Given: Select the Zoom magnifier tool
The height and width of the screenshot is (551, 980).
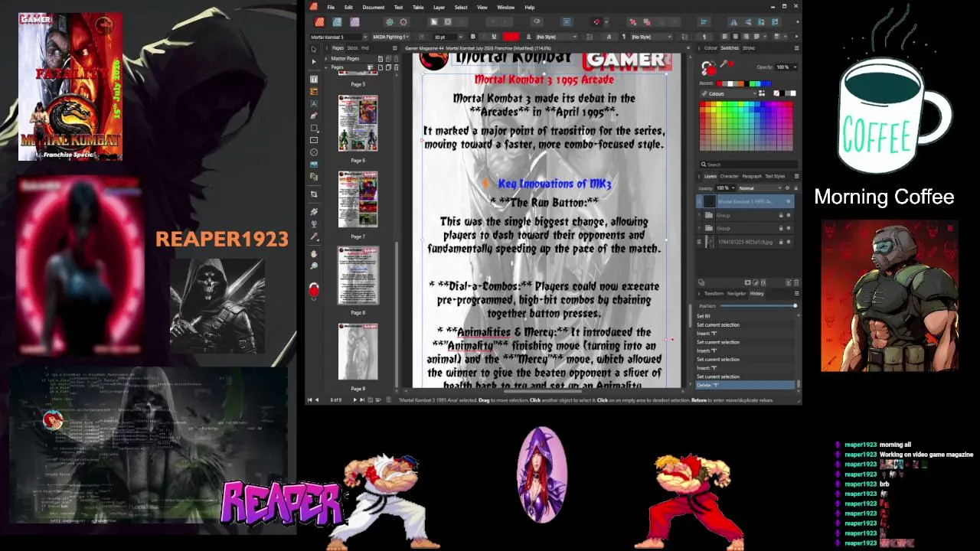Looking at the screenshot, I should pyautogui.click(x=314, y=266).
